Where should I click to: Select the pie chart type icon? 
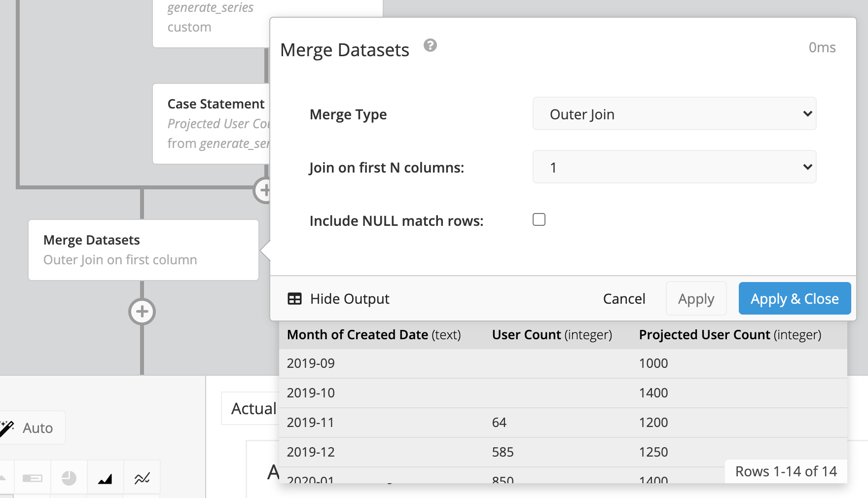69,478
